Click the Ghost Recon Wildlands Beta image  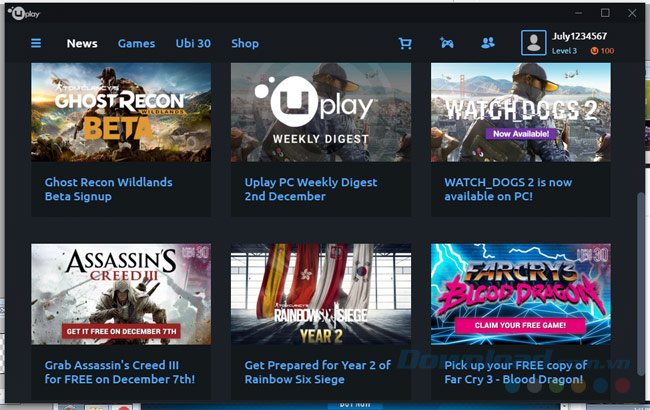point(120,112)
